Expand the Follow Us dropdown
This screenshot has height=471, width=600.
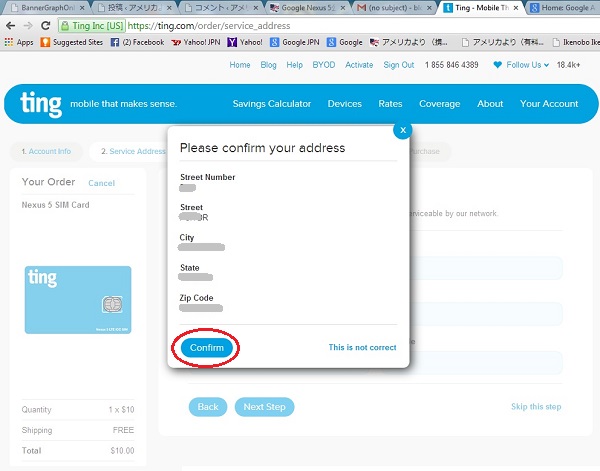[x=527, y=65]
